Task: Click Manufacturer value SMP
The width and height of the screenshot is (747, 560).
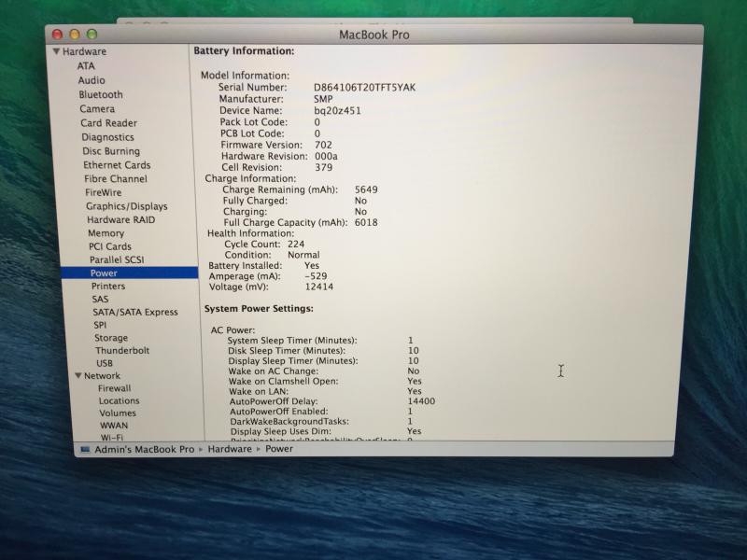Action: coord(323,99)
